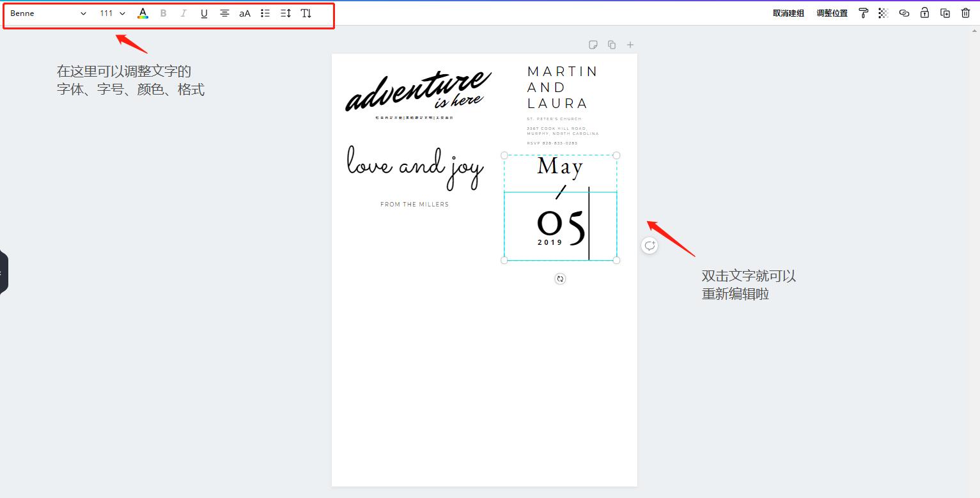The height and width of the screenshot is (498, 980).
Task: Click the bulleted list icon
Action: pos(265,13)
